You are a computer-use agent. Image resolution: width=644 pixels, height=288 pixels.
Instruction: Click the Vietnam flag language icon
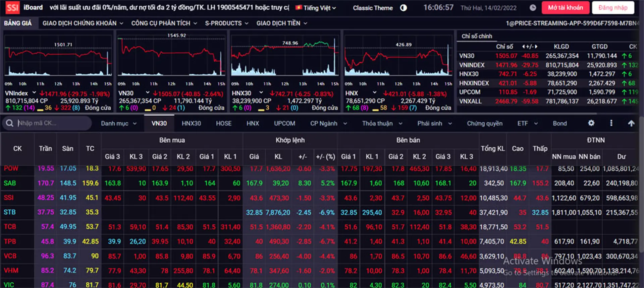[x=299, y=7]
